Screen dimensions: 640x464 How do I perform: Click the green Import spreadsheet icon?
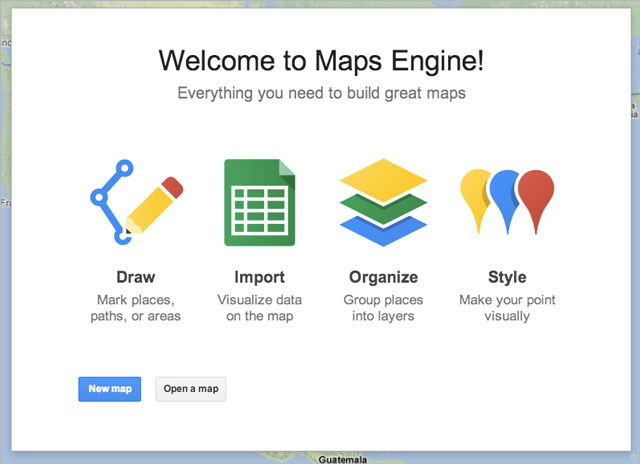coord(259,202)
